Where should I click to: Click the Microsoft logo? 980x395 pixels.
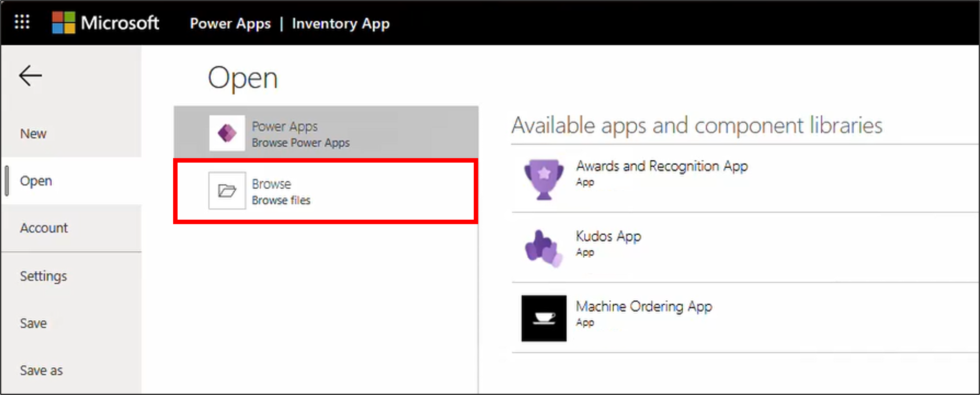click(106, 22)
